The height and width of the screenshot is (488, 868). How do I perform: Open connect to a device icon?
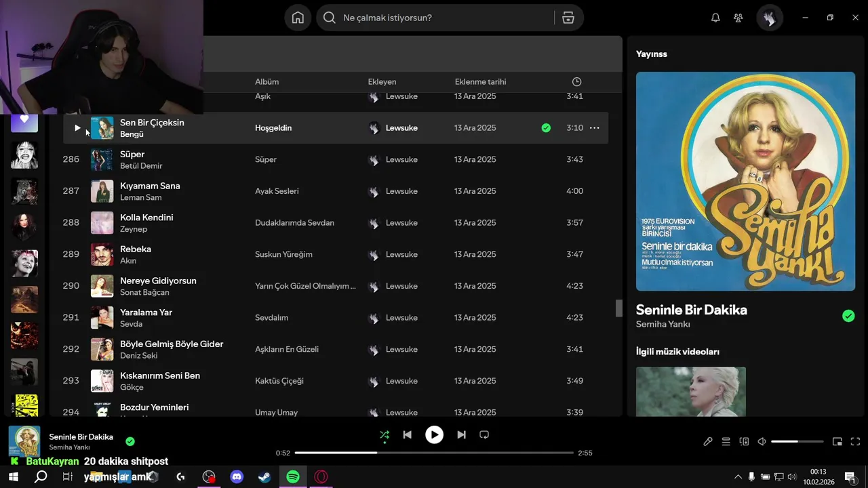pyautogui.click(x=744, y=441)
